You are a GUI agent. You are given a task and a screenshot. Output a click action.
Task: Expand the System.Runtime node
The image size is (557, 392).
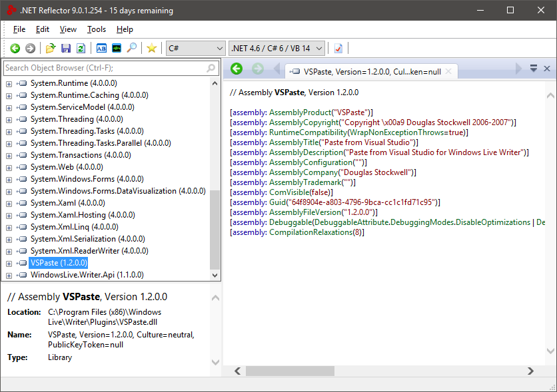9,84
